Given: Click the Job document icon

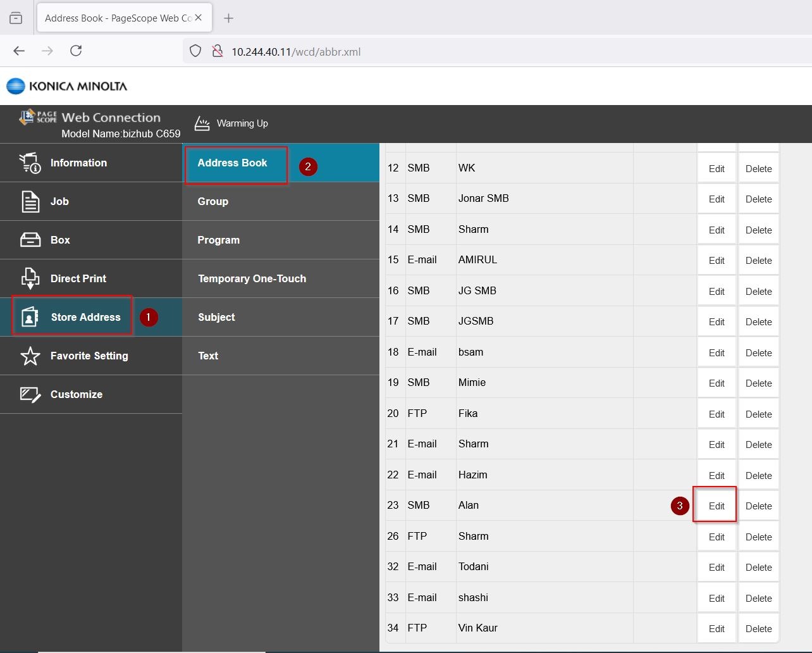Looking at the screenshot, I should [x=30, y=201].
